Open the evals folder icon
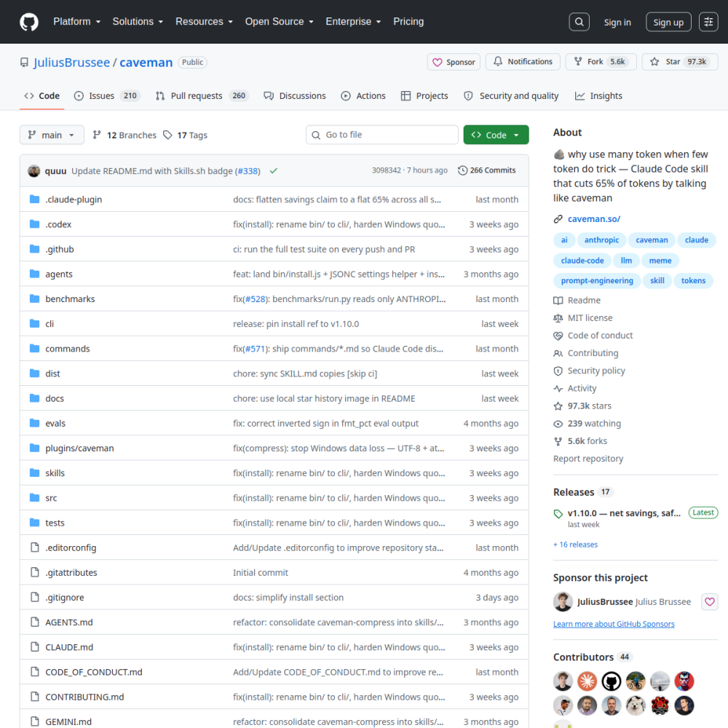Viewport: 728px width, 728px height. coord(34,423)
